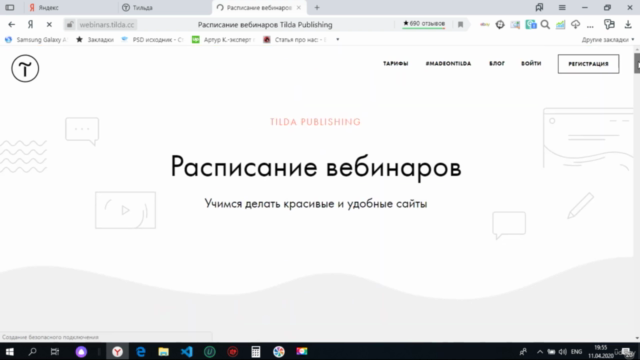Show more extensions via three dots

pos(590,25)
